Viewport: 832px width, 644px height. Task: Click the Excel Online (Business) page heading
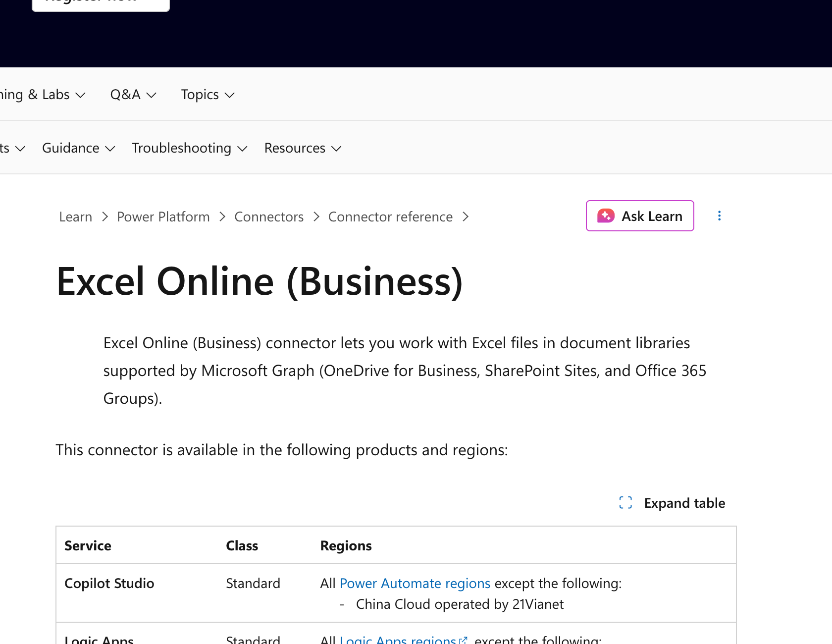tap(260, 281)
